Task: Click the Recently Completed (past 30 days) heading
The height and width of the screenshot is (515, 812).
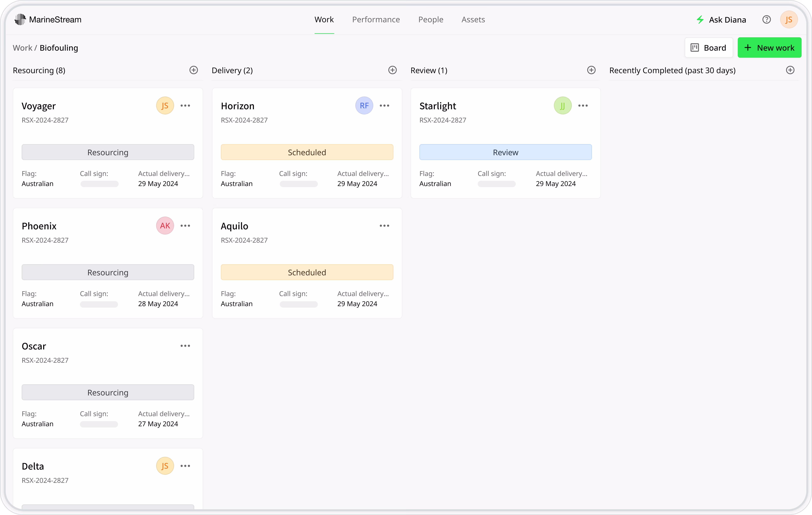Action: coord(672,70)
